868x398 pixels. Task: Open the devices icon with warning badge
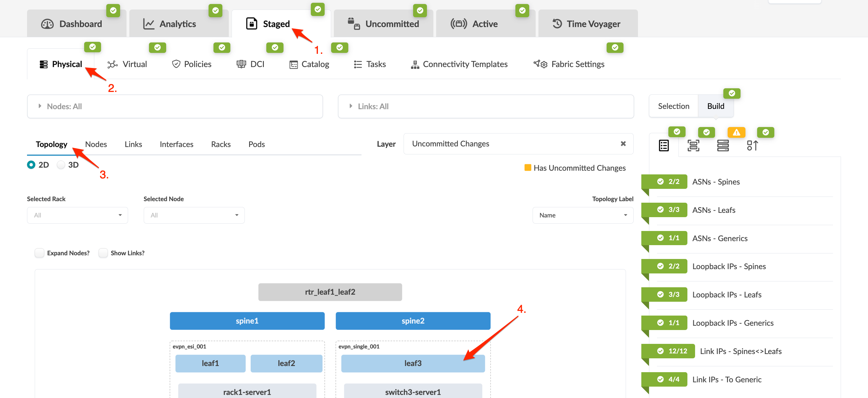click(723, 146)
